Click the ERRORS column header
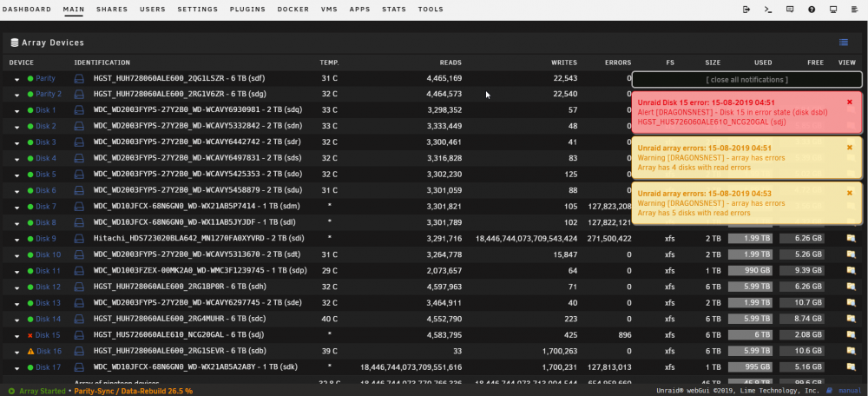The image size is (868, 396). 618,63
